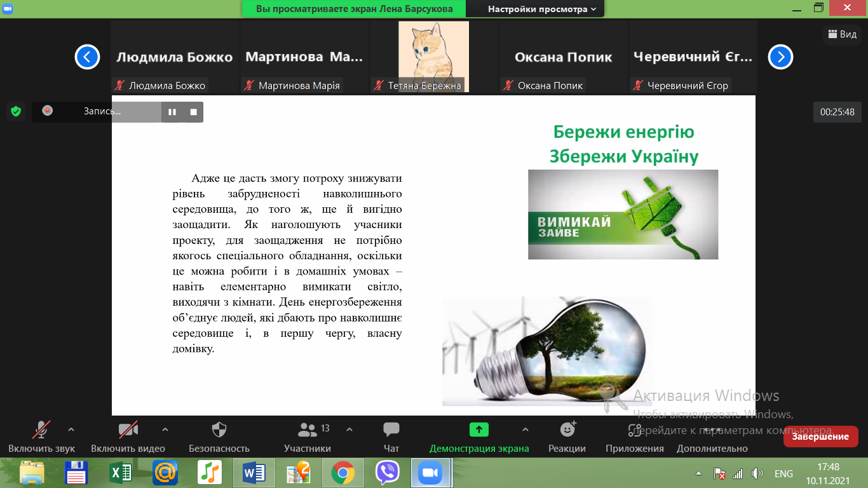Open network signal tray icon

738,473
